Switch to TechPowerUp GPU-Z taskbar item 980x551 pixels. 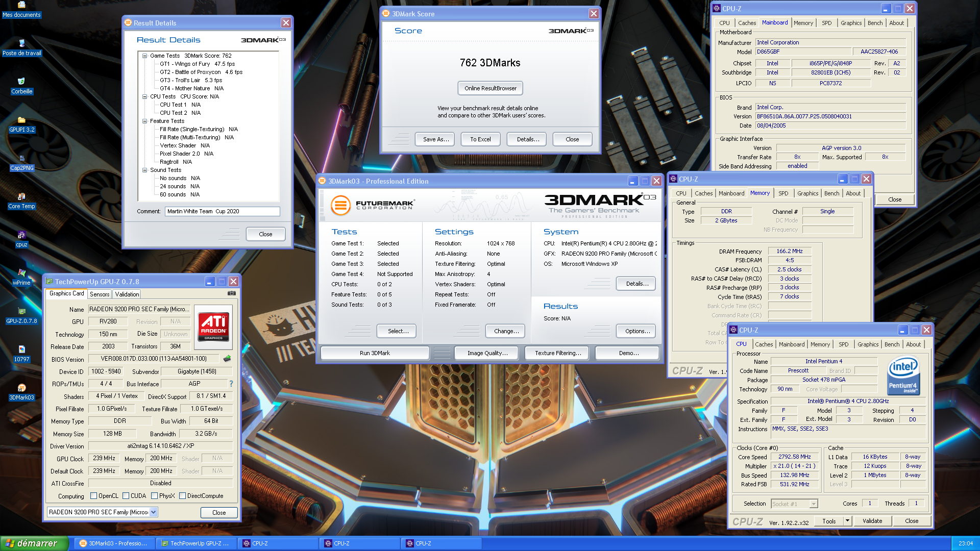tap(196, 543)
